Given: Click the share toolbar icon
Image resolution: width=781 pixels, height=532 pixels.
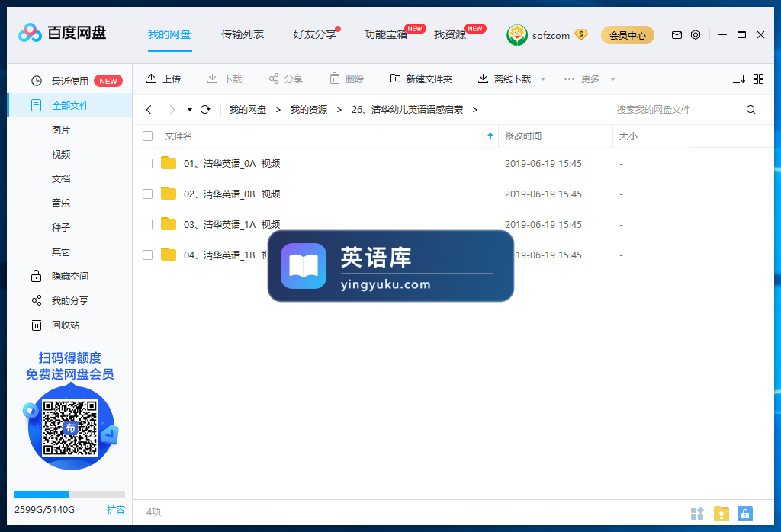Looking at the screenshot, I should [274, 79].
